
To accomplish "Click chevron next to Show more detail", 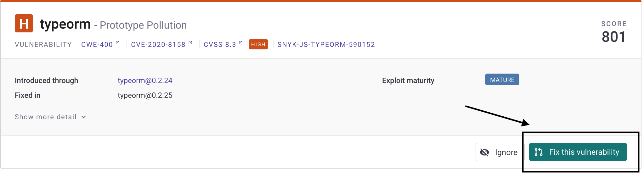I will (84, 117).
